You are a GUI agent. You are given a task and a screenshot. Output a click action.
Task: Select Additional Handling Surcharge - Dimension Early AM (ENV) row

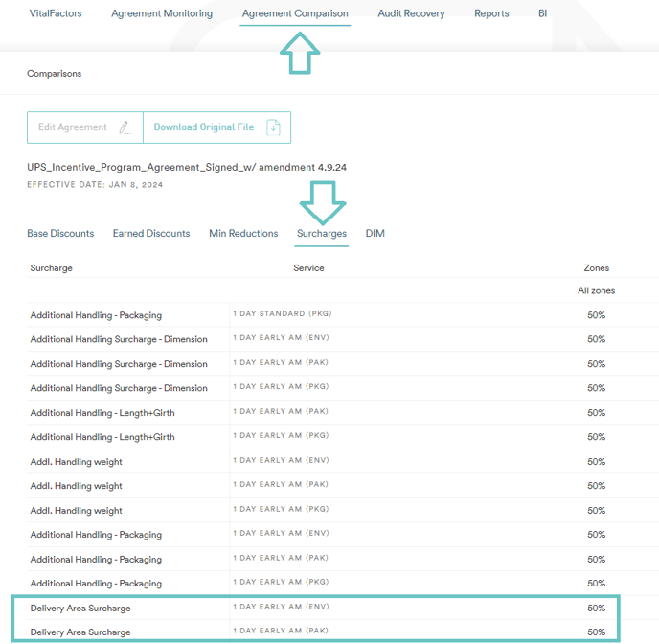pyautogui.click(x=343, y=339)
